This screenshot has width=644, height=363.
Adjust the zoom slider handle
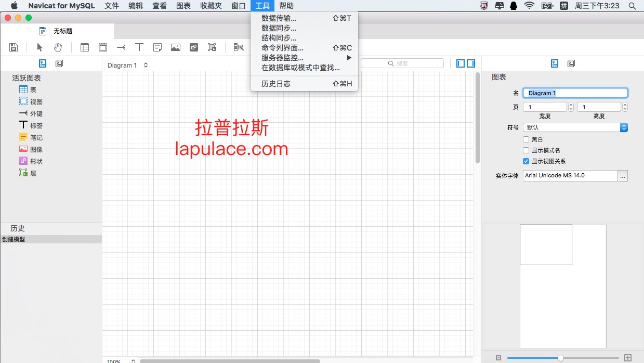click(x=560, y=358)
